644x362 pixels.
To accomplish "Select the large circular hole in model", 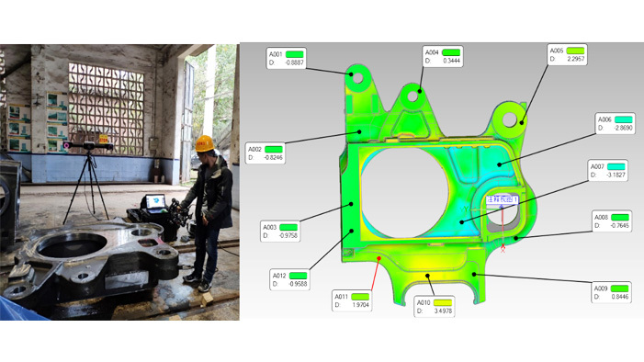I will [x=404, y=193].
